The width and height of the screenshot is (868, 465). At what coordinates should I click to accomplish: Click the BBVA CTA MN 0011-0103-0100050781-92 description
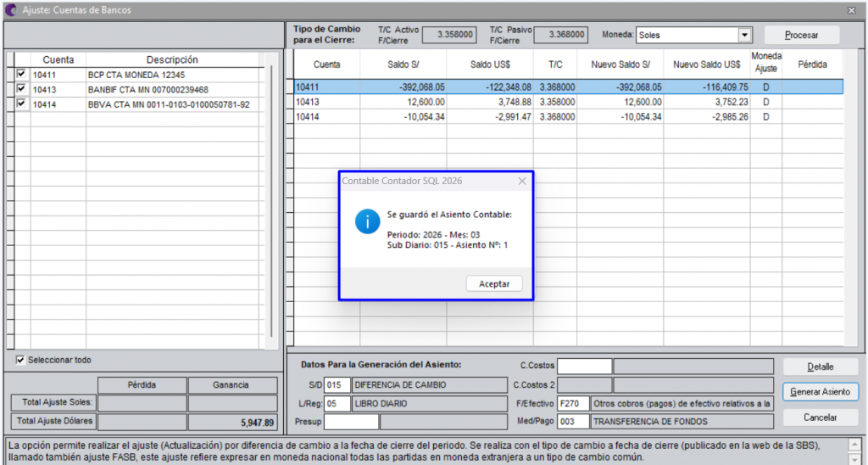coord(169,104)
